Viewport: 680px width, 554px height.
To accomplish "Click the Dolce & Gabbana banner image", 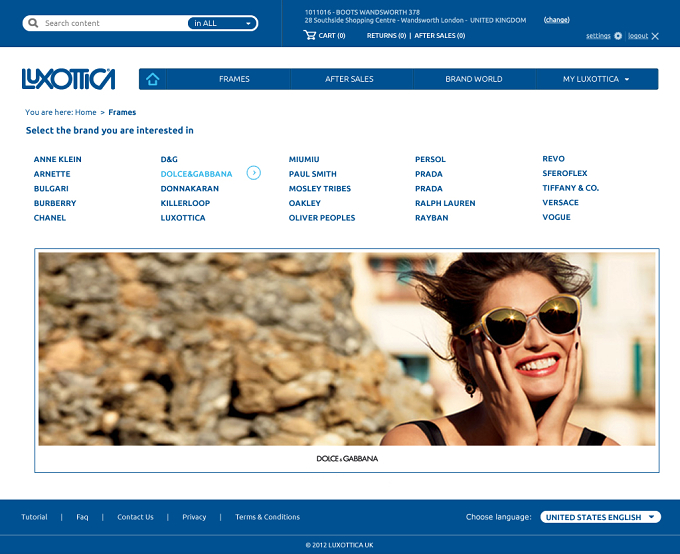I will pyautogui.click(x=347, y=349).
